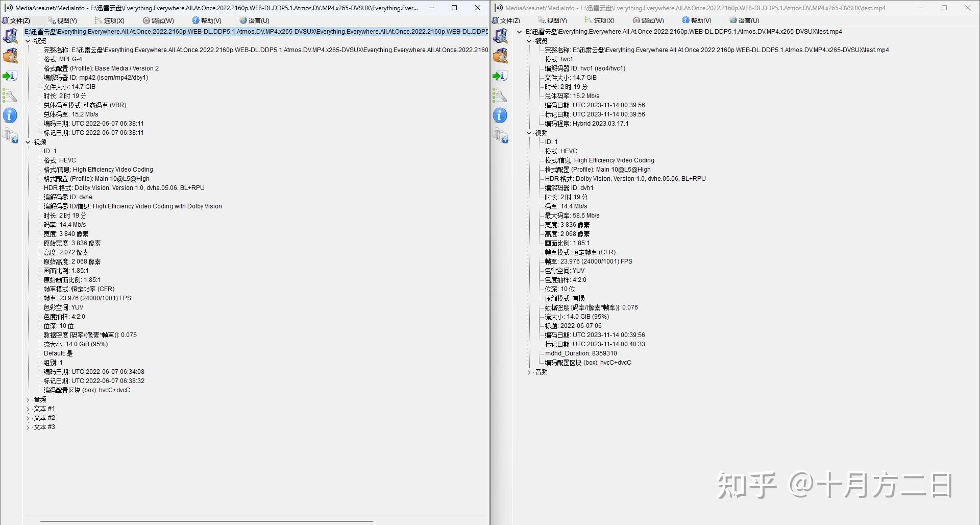Click the MediaInfo title bar icon of left window
The height and width of the screenshot is (525, 980).
pos(8,8)
